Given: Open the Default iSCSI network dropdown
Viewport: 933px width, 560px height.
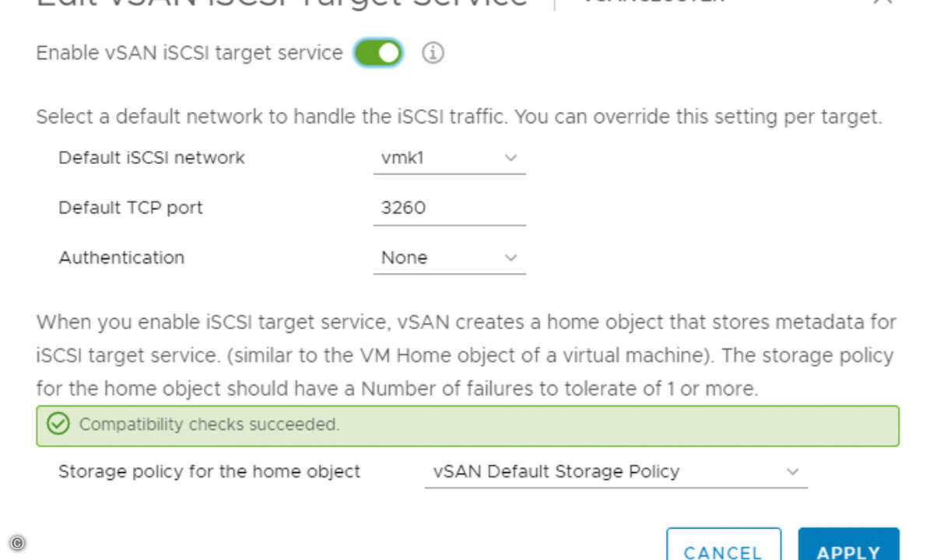Looking at the screenshot, I should point(449,158).
